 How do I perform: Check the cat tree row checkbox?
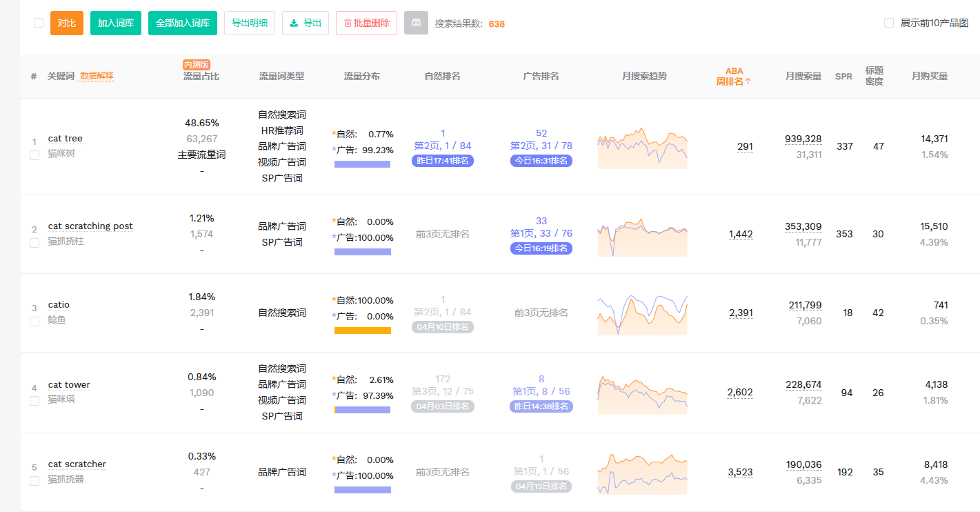click(x=34, y=155)
